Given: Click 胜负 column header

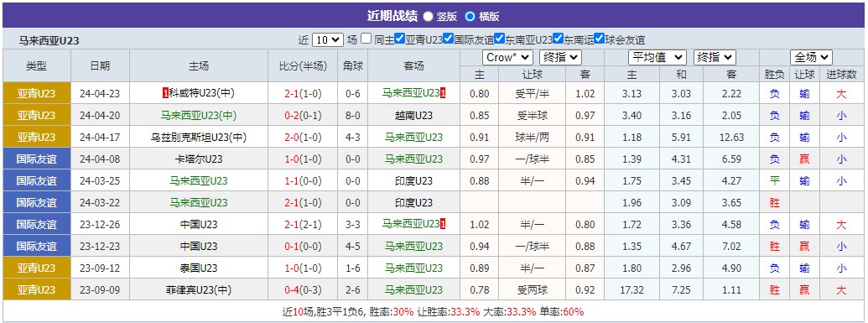Looking at the screenshot, I should tap(774, 74).
